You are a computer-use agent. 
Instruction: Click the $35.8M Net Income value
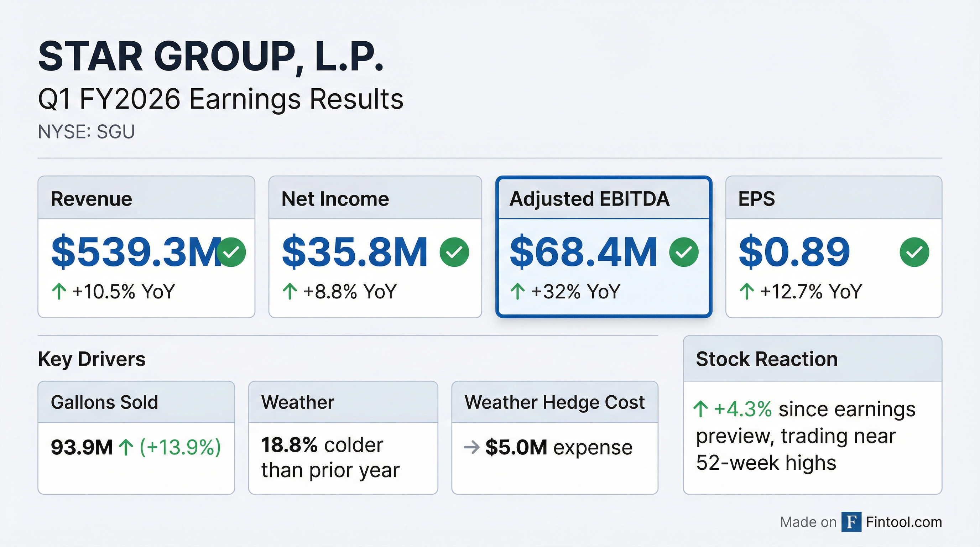355,252
